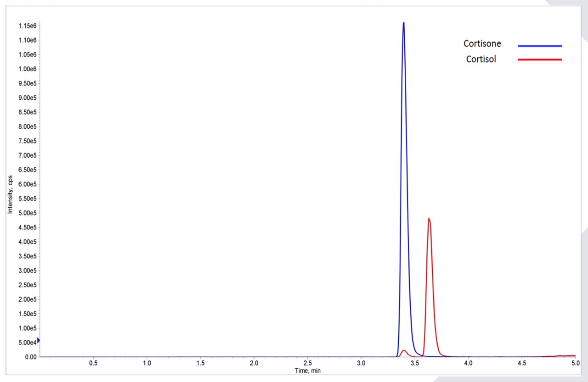Click the blue threshold arrow marker near 5.00e4
Screen dimensions: 588x382
click(x=39, y=340)
